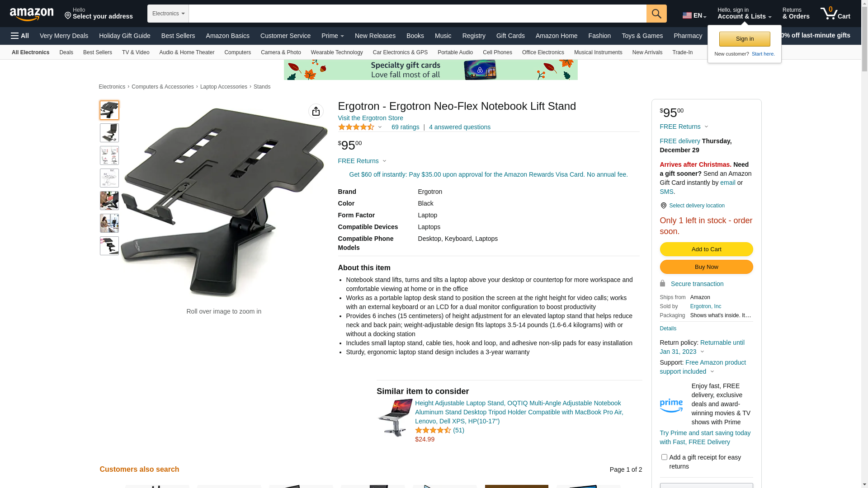Open the 4 answered questions link

click(460, 127)
